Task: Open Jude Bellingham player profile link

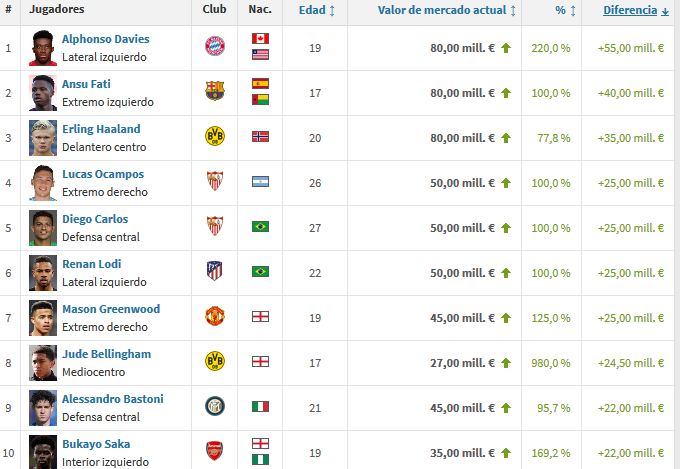Action: point(106,354)
